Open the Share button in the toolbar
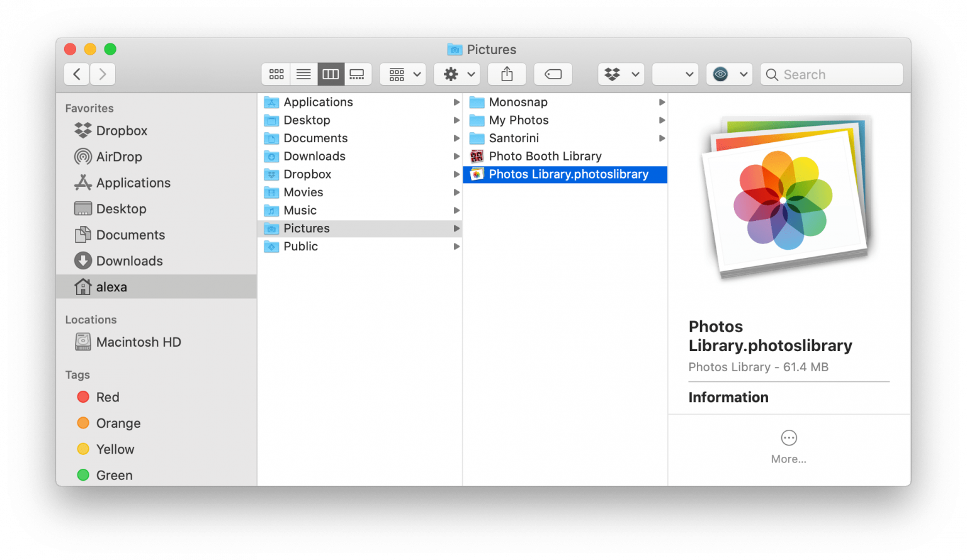Screen dimensions: 967x560 tap(507, 74)
